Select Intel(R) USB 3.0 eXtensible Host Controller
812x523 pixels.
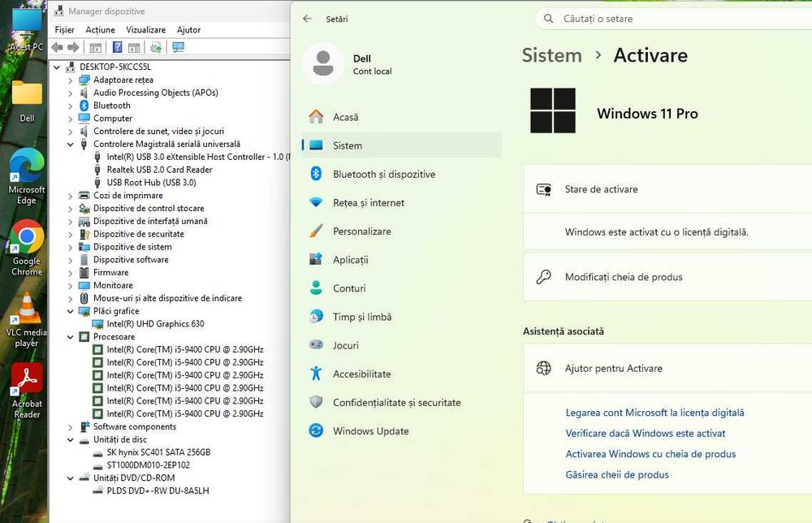click(198, 157)
